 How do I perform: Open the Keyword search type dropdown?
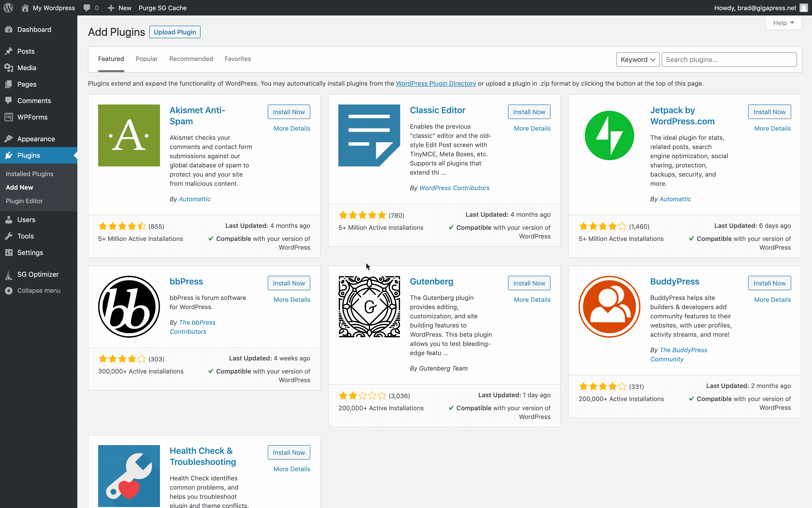[638, 60]
